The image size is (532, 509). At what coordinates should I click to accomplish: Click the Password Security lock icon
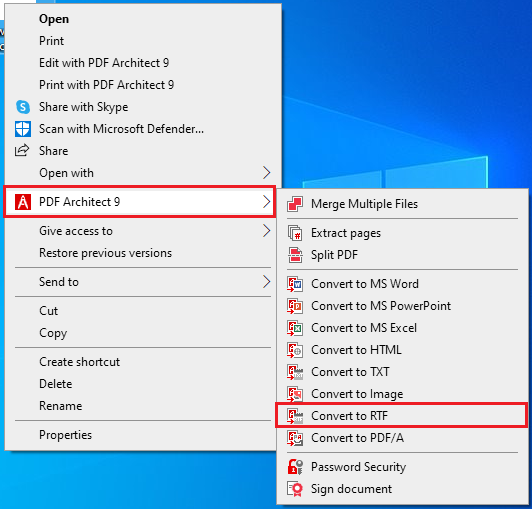[295, 467]
